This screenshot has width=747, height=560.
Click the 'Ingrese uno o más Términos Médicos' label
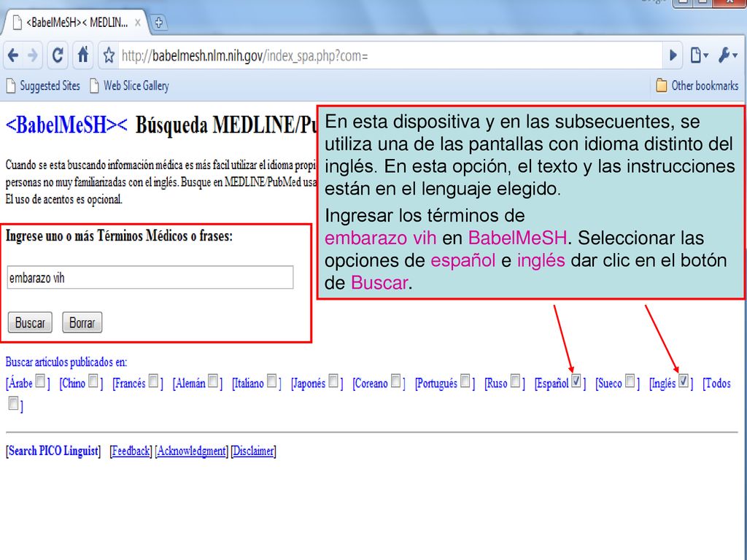pos(119,236)
